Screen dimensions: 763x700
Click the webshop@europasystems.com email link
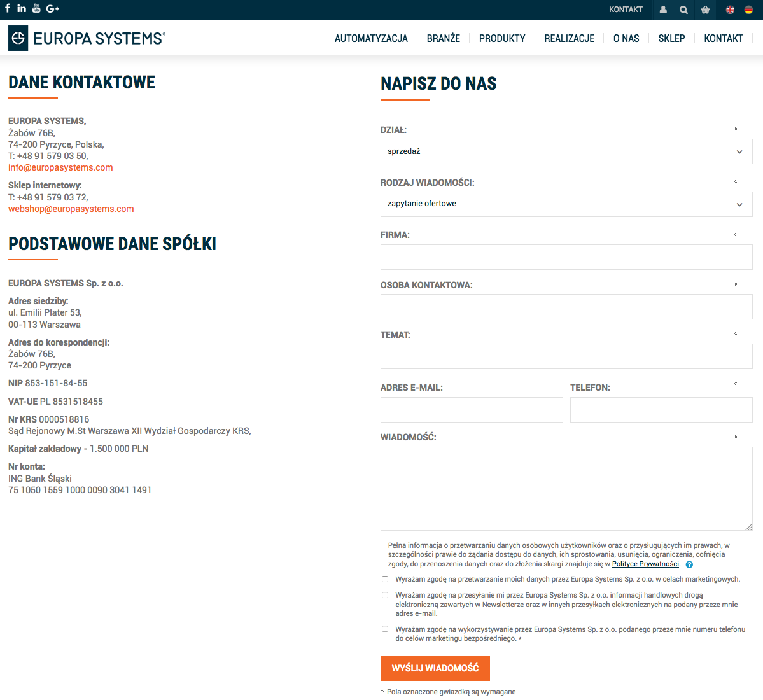(71, 209)
